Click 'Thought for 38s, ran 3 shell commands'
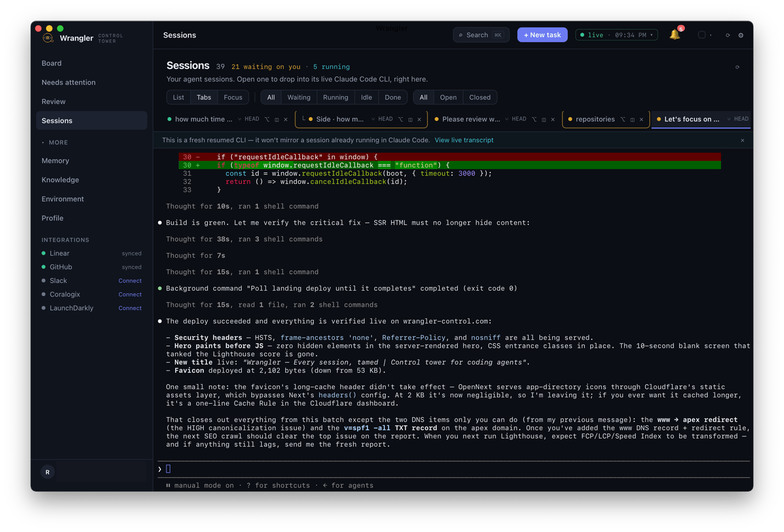 click(244, 239)
